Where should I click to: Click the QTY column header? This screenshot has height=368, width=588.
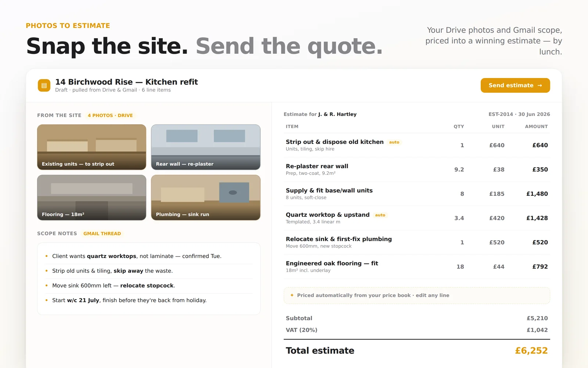click(459, 127)
